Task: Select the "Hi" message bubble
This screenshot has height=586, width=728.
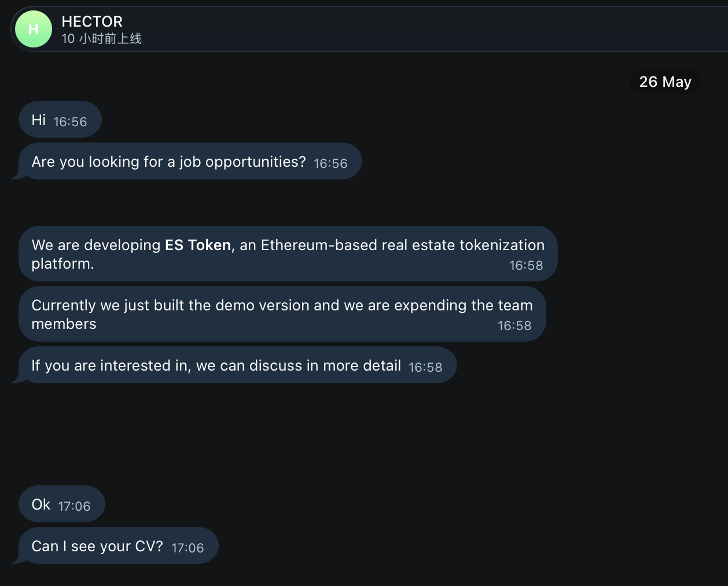Action: tap(60, 119)
